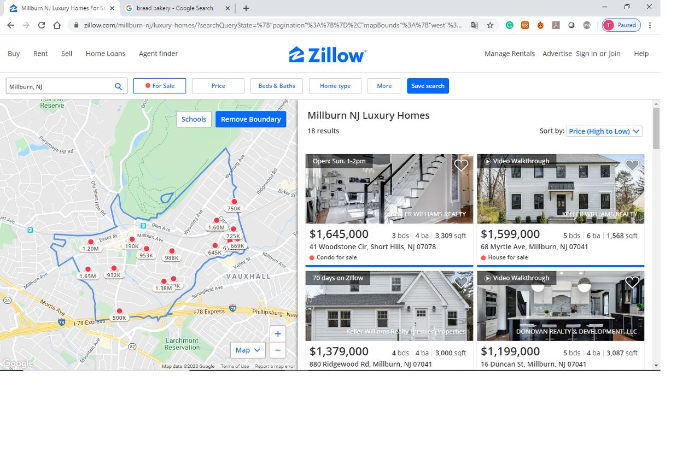700x452 pixels.
Task: Go to the browser home page icon
Action: click(x=57, y=25)
